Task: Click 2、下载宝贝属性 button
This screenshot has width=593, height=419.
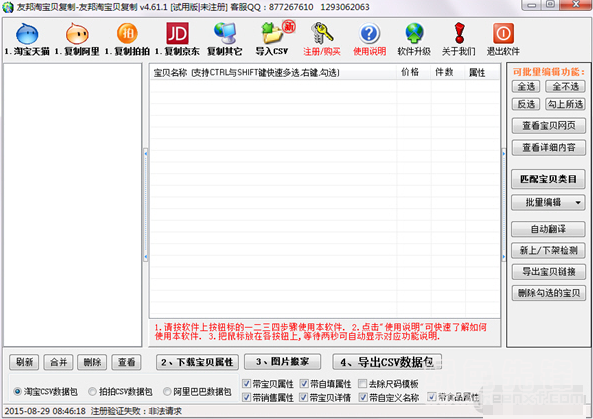Action: (x=197, y=362)
